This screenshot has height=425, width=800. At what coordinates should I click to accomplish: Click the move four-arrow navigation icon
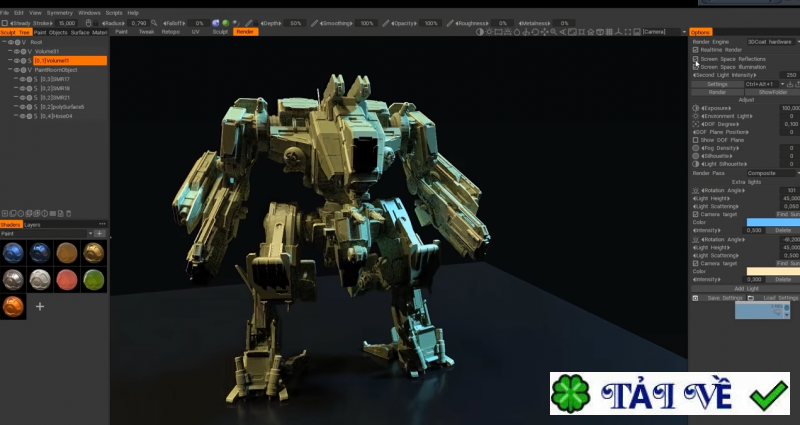544,32
